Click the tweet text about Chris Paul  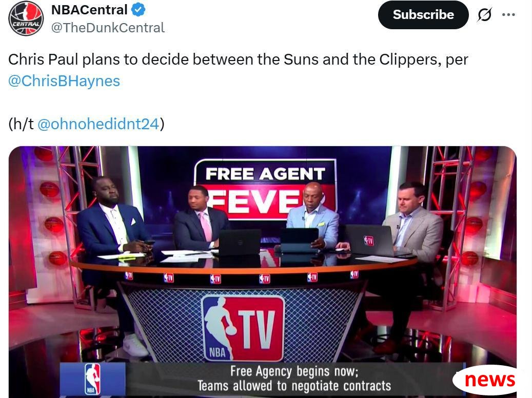click(x=238, y=70)
